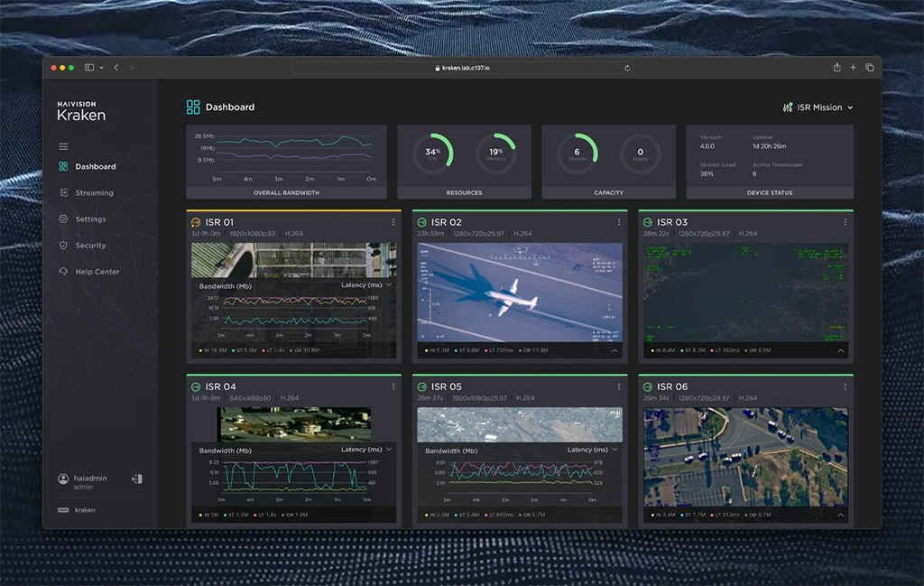The height and width of the screenshot is (586, 924).
Task: Open the three-dot menu on ISR 04
Action: pyautogui.click(x=393, y=386)
